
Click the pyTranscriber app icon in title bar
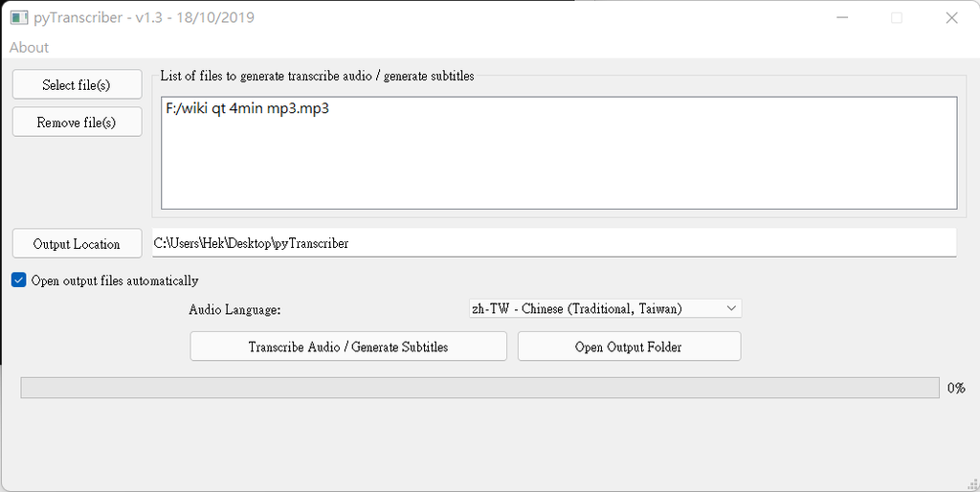(x=19, y=17)
